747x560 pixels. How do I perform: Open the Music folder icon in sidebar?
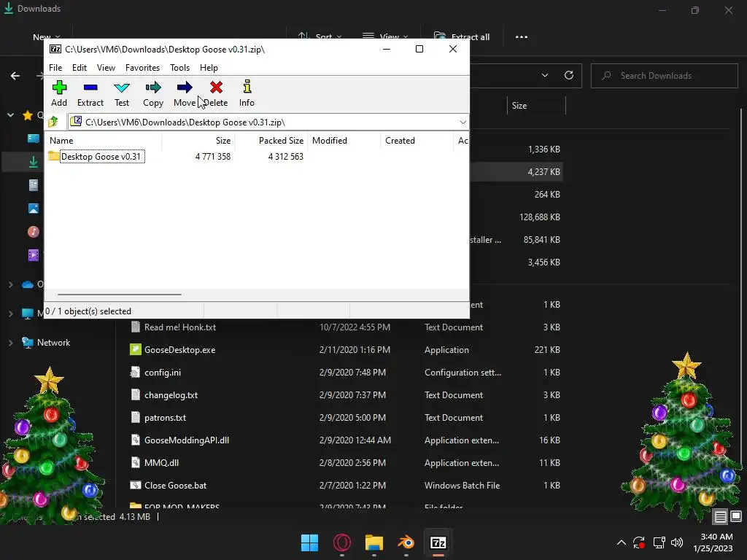point(34,232)
